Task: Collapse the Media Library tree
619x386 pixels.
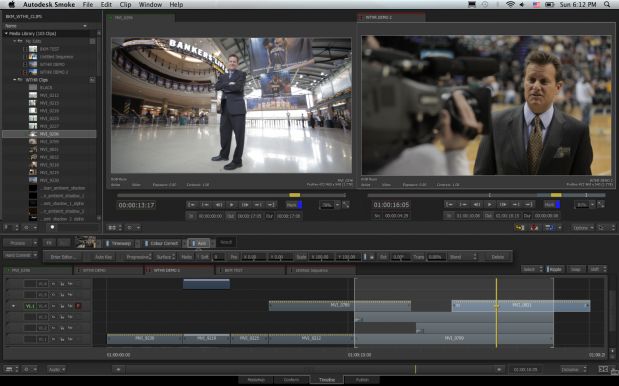Action: point(6,34)
